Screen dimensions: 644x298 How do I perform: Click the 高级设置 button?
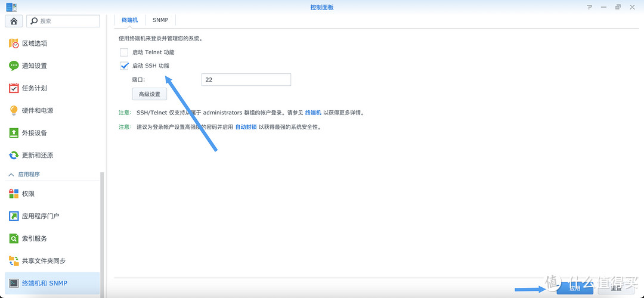pos(149,94)
